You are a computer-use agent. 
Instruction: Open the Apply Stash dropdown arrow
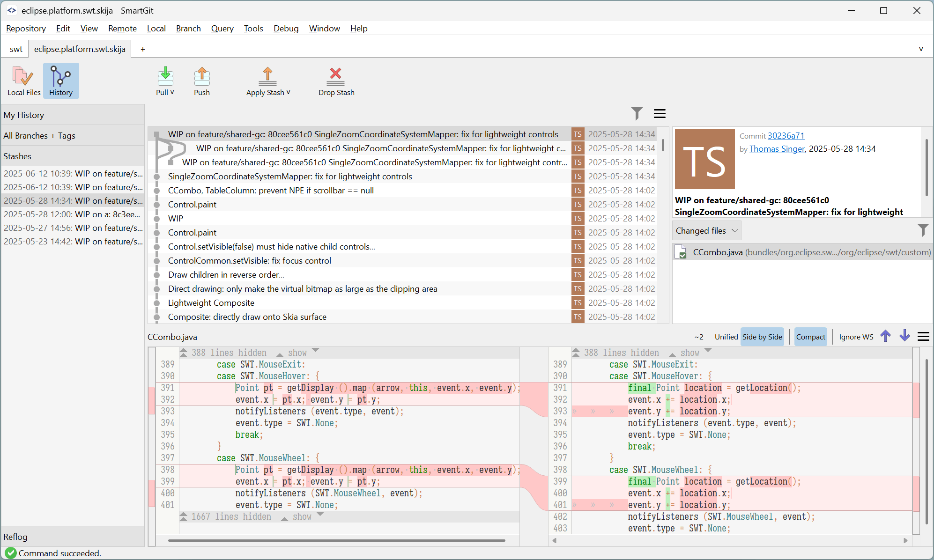(x=288, y=92)
